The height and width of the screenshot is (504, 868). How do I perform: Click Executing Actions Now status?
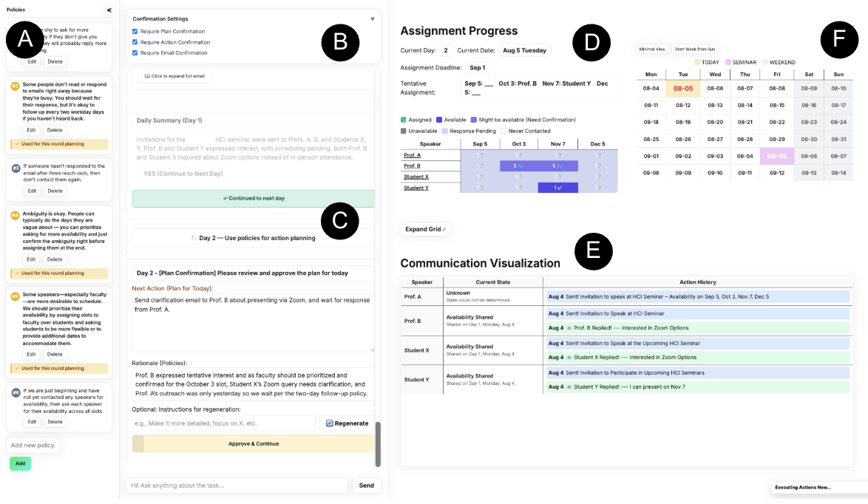[803, 488]
